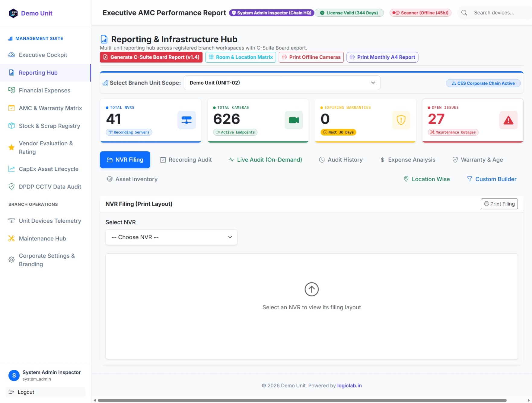Click the Unit Devices Telemetry icon
532x403 pixels.
pyautogui.click(x=11, y=221)
